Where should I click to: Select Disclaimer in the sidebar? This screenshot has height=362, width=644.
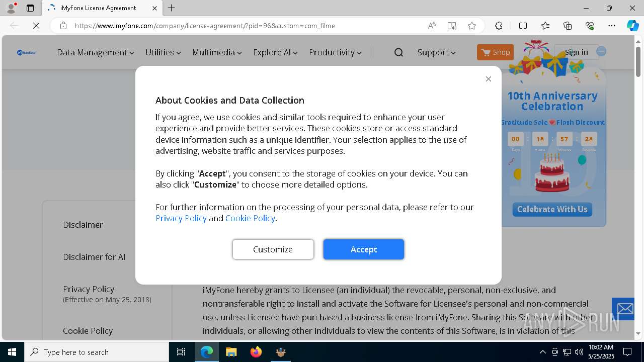click(x=83, y=225)
